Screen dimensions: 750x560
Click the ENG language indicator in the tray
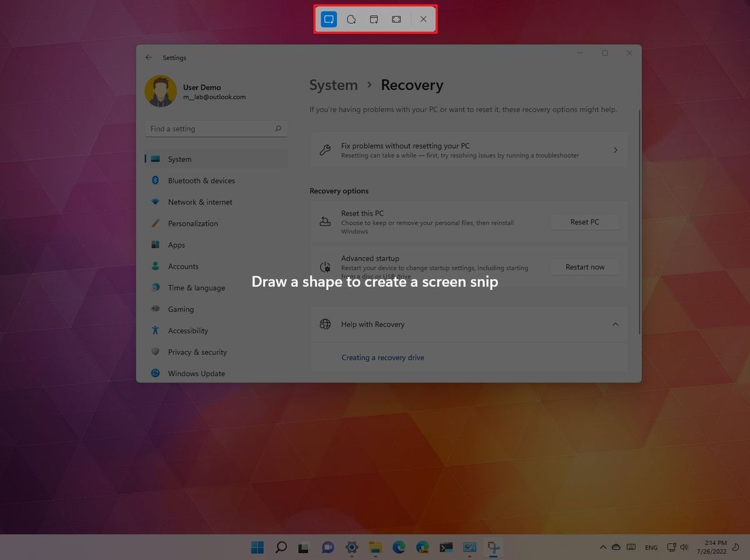[651, 547]
